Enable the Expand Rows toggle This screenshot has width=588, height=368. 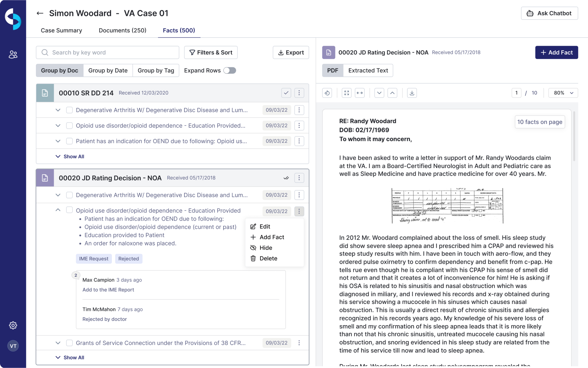tap(230, 70)
